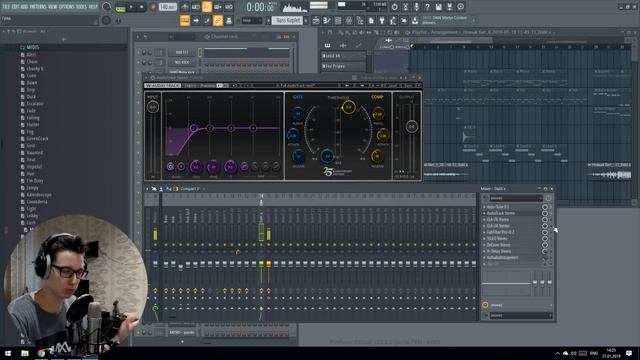Click the AudioTrack Input fader

pyautogui.click(x=153, y=107)
